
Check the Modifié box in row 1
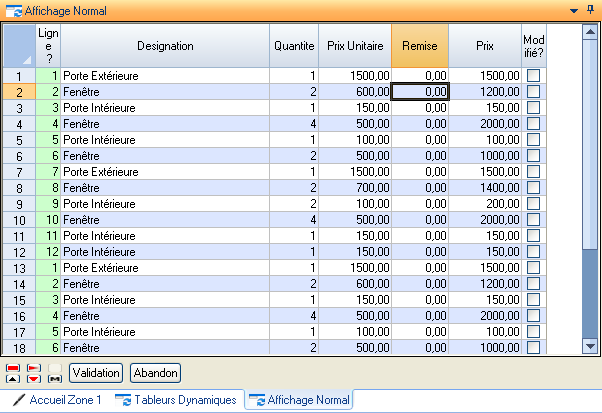click(x=533, y=76)
